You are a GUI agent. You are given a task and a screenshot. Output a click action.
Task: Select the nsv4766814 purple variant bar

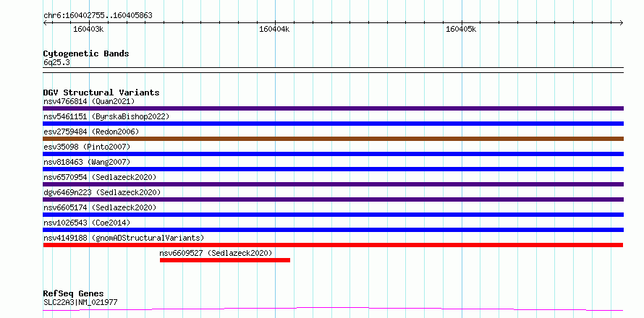click(x=333, y=108)
